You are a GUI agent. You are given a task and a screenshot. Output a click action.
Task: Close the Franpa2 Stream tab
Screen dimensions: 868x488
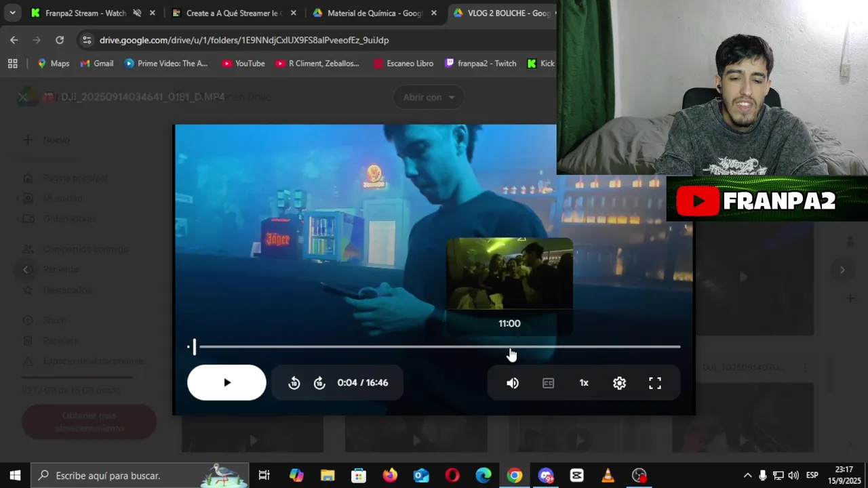pos(153,13)
